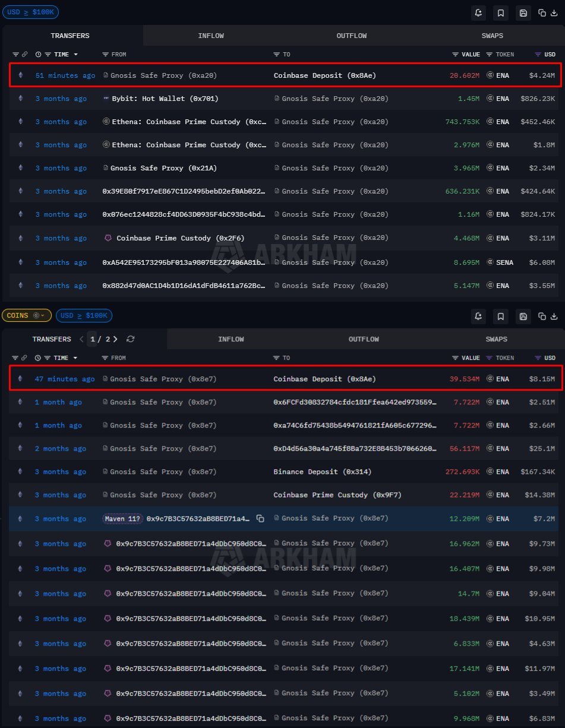565x728 pixels.
Task: Open Binance Deposit (0x314) recipient
Action: pos(323,471)
